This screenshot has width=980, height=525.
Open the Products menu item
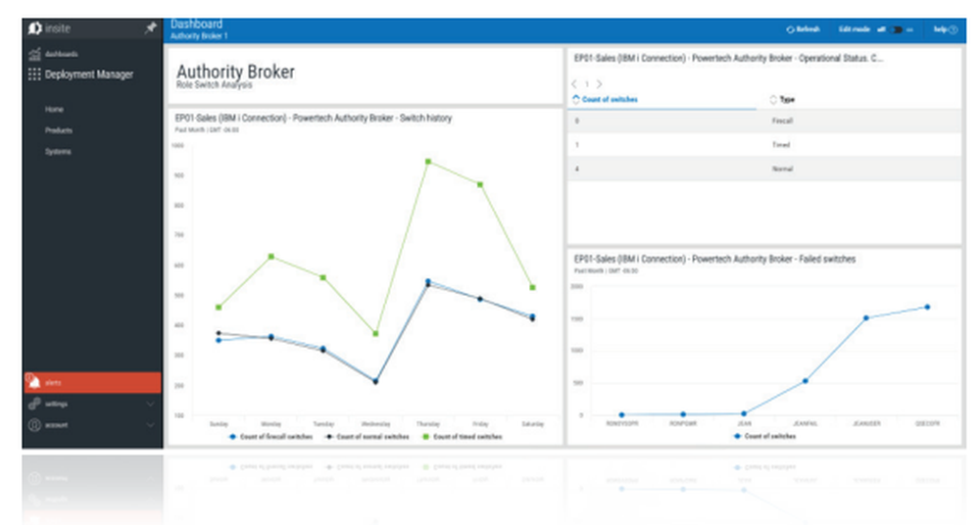(59, 130)
